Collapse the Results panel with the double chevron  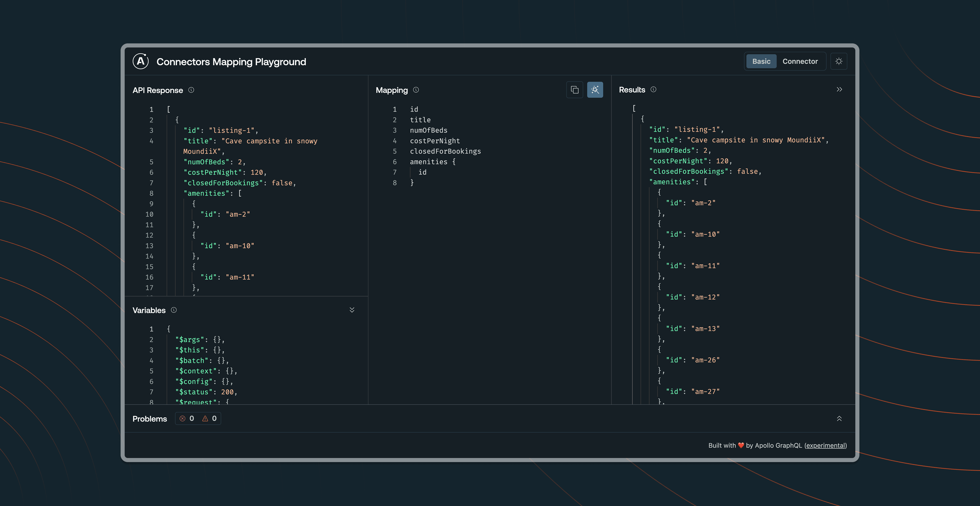coord(840,89)
